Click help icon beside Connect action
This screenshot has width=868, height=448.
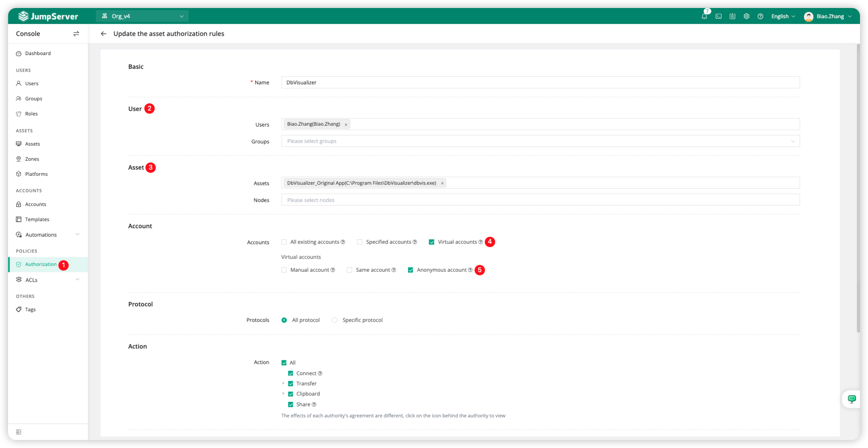pyautogui.click(x=320, y=373)
